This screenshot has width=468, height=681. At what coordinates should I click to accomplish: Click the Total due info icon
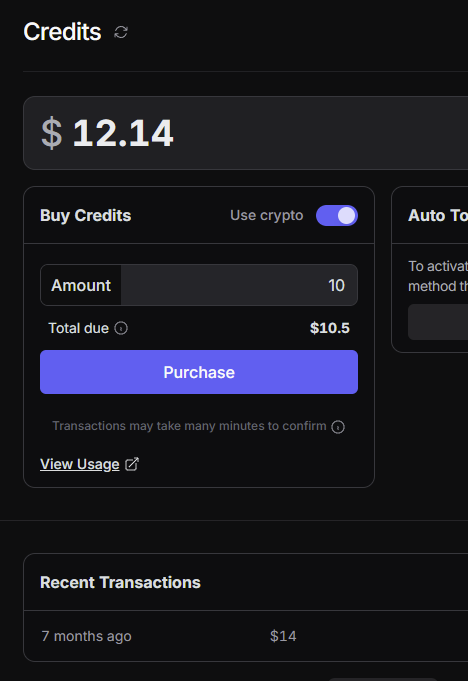121,328
